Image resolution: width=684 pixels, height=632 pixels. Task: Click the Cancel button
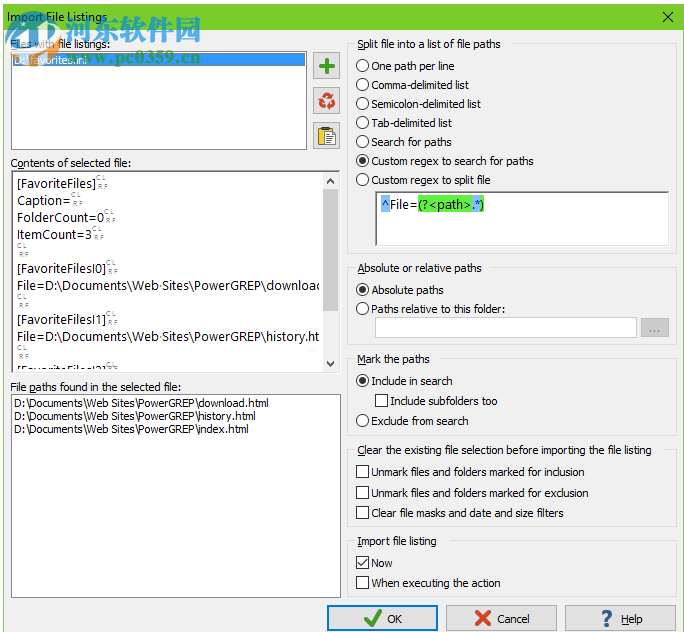(x=501, y=618)
